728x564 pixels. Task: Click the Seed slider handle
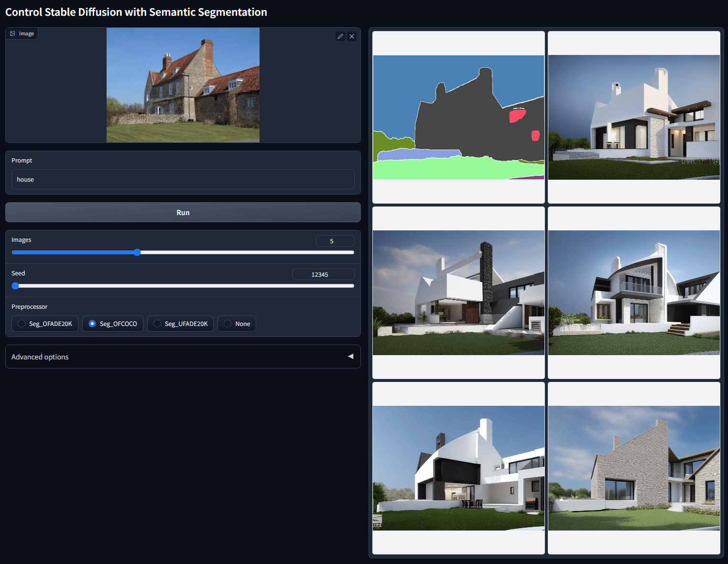tap(15, 286)
